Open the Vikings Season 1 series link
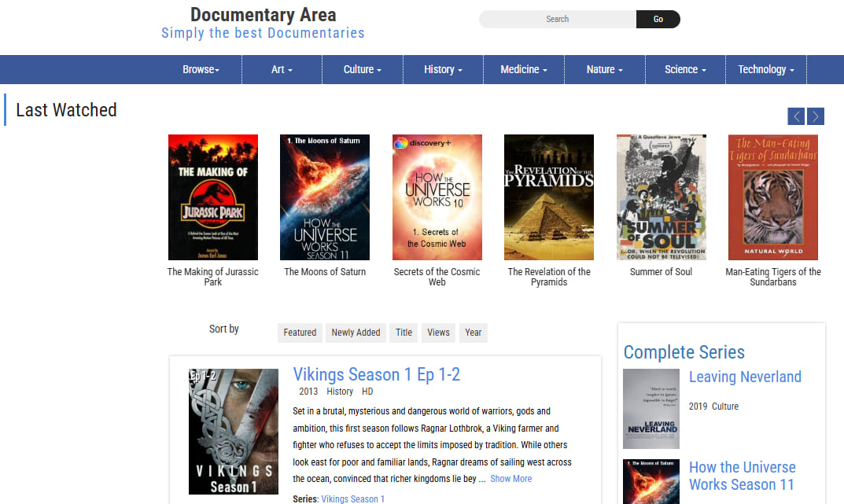This screenshot has height=504, width=844. 352,498
